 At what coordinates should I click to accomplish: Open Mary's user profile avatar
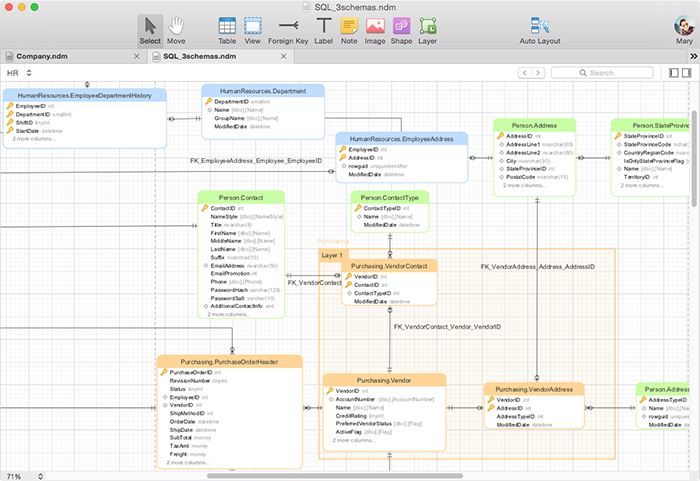[x=684, y=26]
